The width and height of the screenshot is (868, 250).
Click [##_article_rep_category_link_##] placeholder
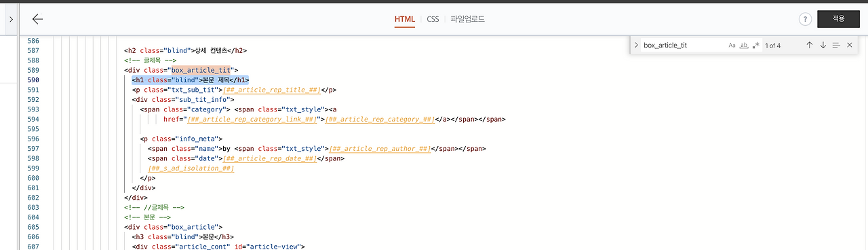coord(252,119)
